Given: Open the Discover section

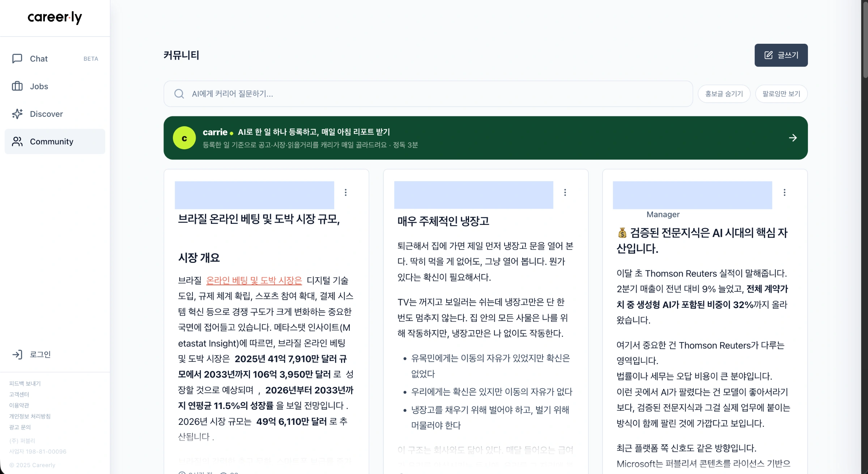Looking at the screenshot, I should pos(55,114).
